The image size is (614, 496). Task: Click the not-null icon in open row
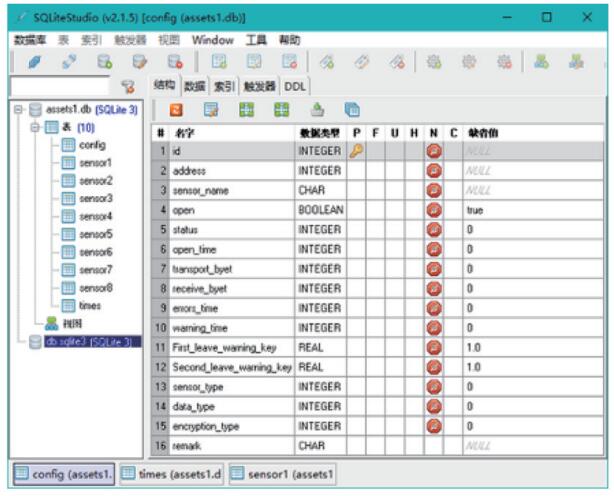point(434,210)
